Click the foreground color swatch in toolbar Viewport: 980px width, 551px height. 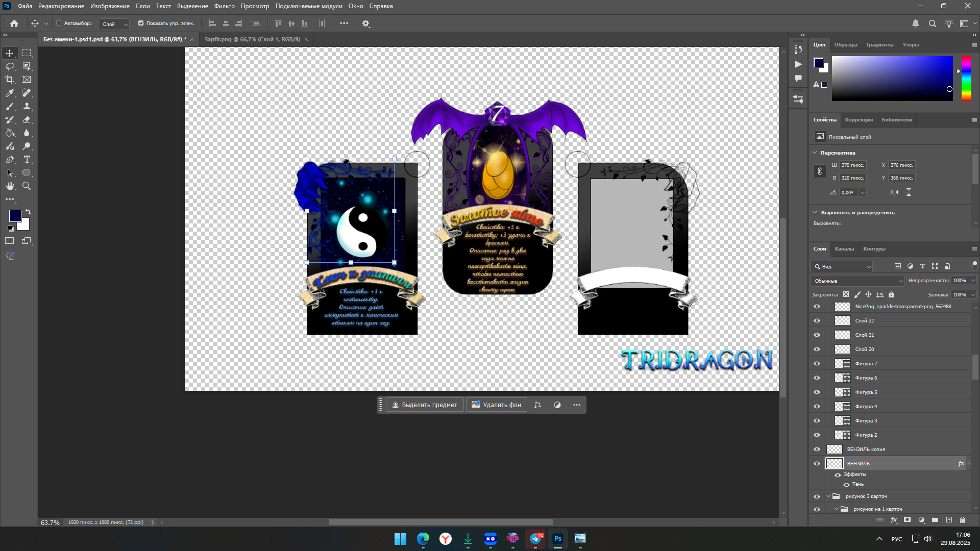click(14, 215)
